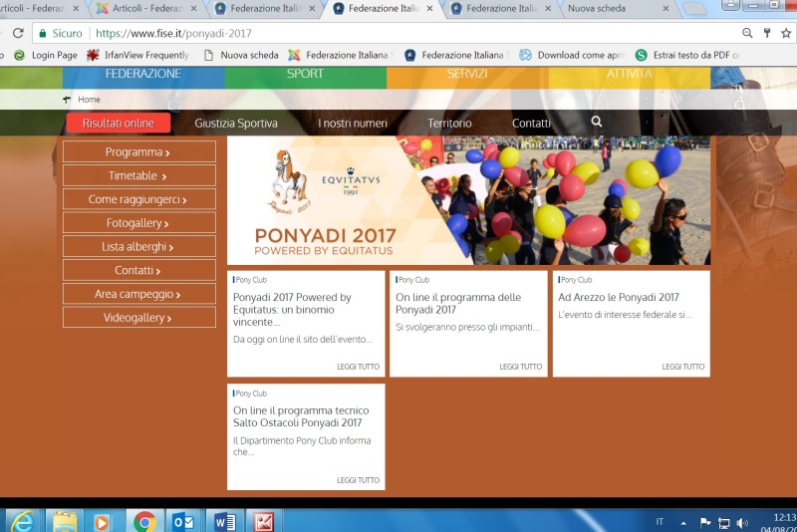797x532 pixels.
Task: Open Lista alberghi sidebar button
Action: coord(139,246)
